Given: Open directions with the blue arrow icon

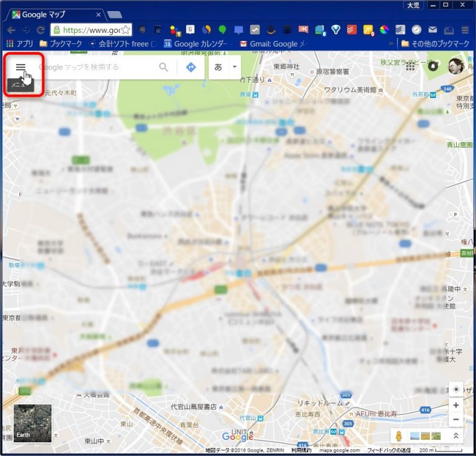Looking at the screenshot, I should coord(191,67).
